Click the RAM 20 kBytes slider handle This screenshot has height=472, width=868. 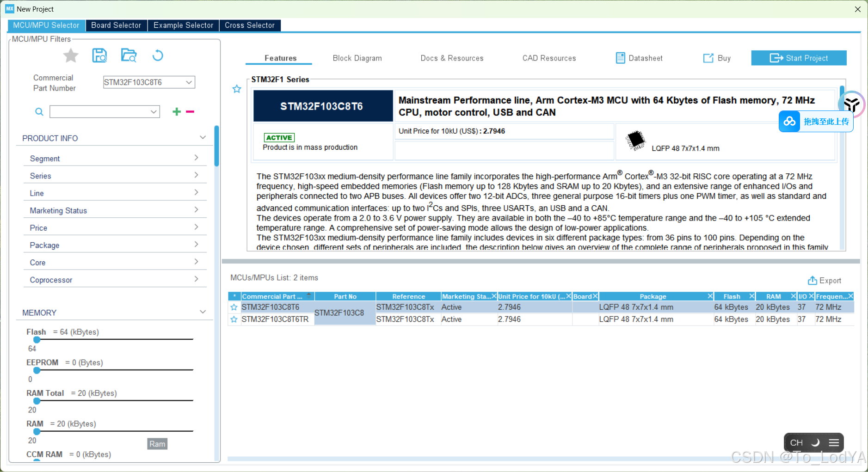[37, 431]
